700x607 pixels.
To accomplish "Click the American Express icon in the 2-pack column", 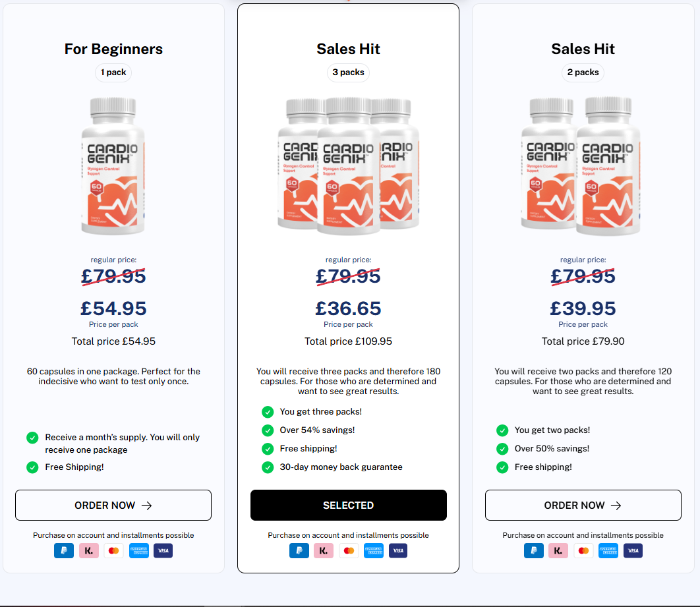I will [x=608, y=550].
